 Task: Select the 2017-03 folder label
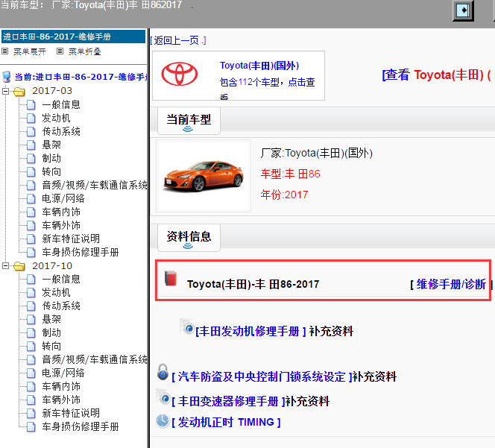click(x=52, y=91)
